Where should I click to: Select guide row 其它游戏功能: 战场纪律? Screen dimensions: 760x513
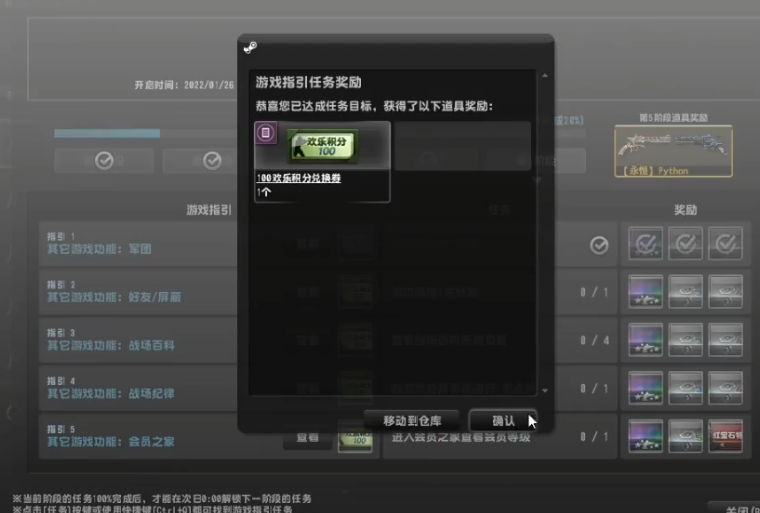click(x=139, y=388)
